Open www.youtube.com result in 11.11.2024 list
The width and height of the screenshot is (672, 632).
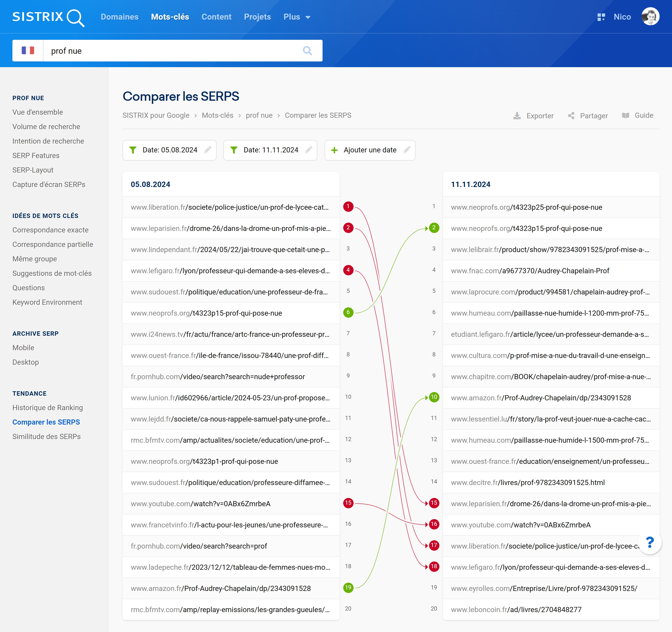click(551, 525)
